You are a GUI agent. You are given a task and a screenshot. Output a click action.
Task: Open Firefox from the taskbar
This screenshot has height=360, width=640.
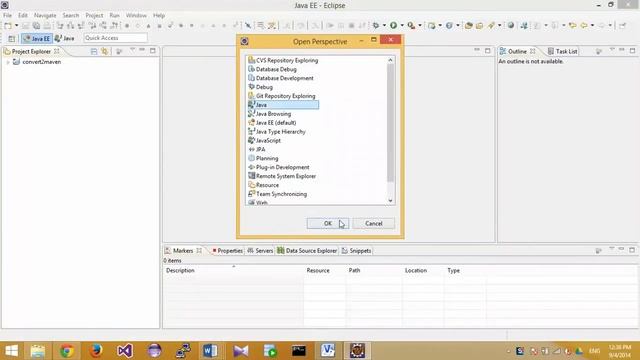click(x=96, y=351)
